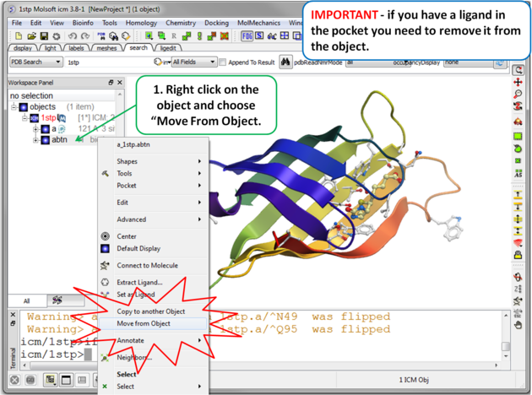Click Extract Ligand... menu entry

[139, 282]
